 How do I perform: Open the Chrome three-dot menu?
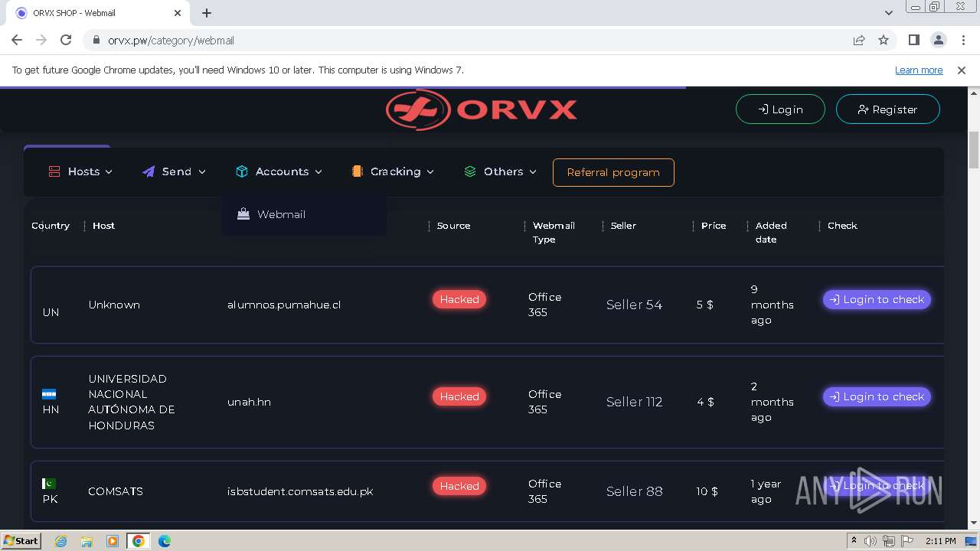coord(962,40)
